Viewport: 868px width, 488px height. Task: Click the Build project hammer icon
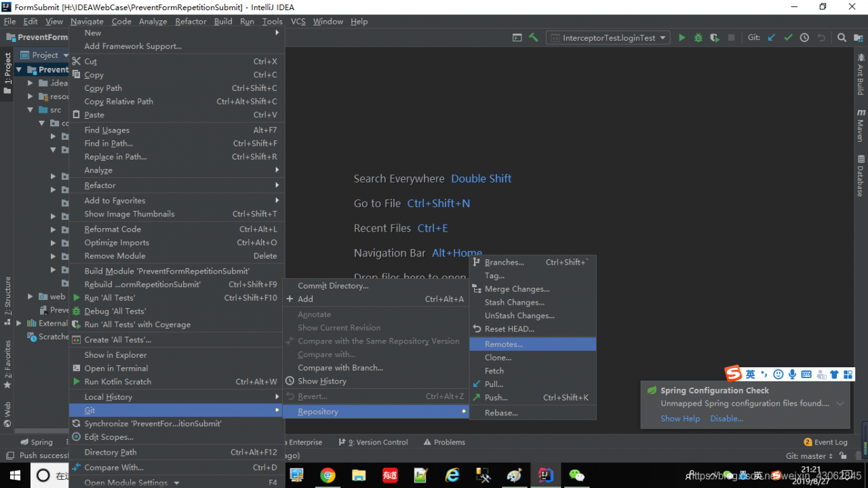(x=534, y=38)
